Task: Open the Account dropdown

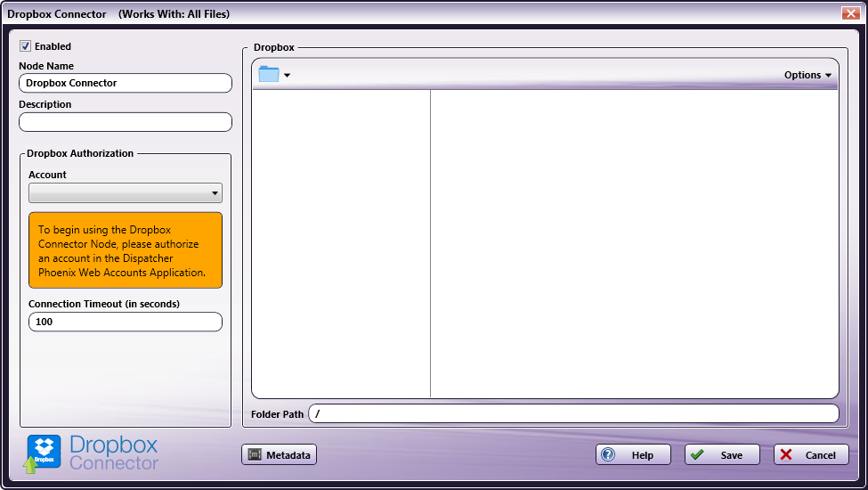Action: coord(126,193)
